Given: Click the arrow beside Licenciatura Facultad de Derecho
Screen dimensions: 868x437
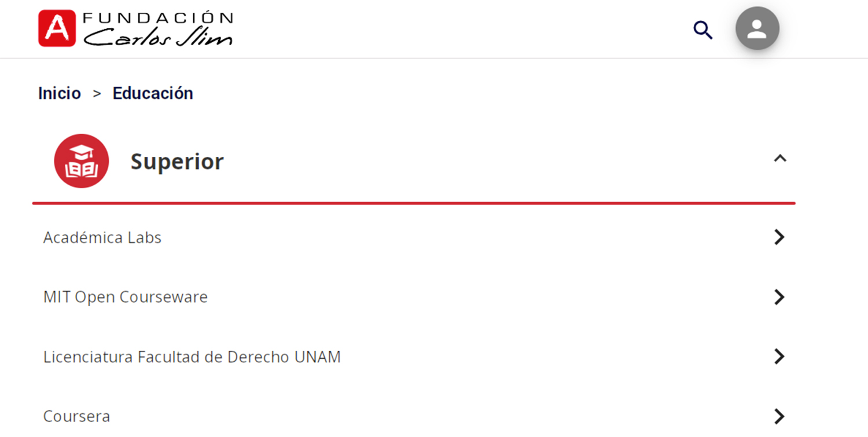Looking at the screenshot, I should click(779, 357).
